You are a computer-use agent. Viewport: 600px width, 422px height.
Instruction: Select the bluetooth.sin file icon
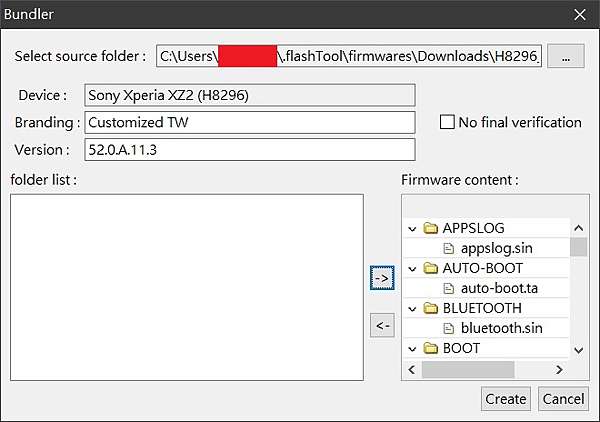coord(448,328)
